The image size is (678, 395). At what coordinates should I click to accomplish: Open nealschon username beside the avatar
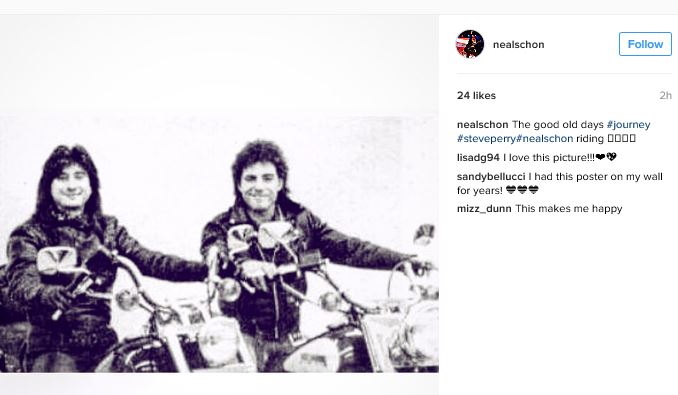coord(518,45)
